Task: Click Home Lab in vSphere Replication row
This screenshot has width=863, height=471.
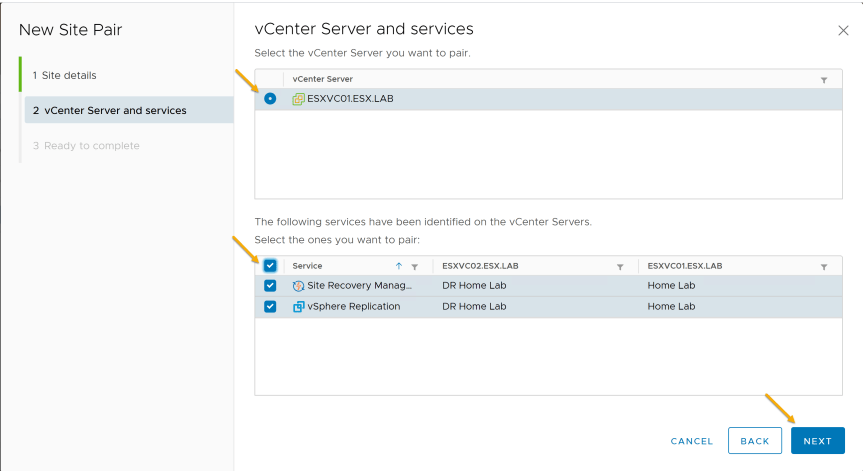Action: click(671, 306)
